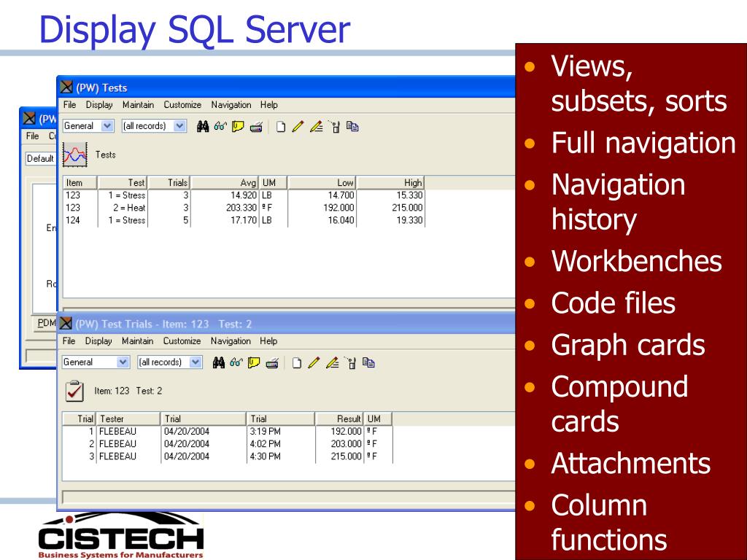Click the eyeglasses display icon in Test Trials window
The image size is (747, 560).
236,362
